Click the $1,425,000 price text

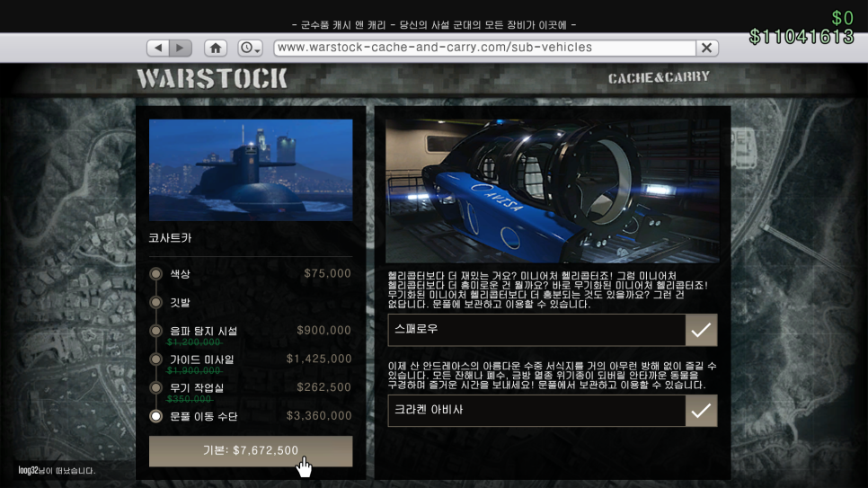pyautogui.click(x=319, y=359)
